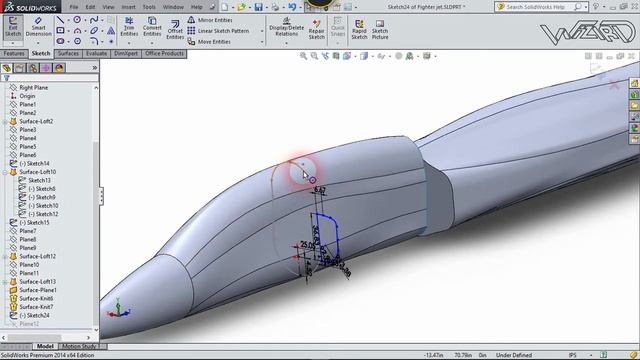Image resolution: width=640 pixels, height=360 pixels.
Task: Click the Print icon
Action: pyautogui.click(x=276, y=7)
